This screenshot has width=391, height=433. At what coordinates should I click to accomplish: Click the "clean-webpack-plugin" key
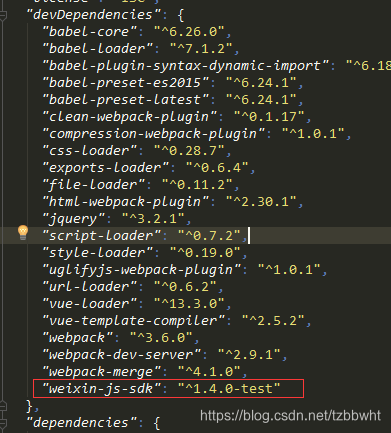pos(129,117)
